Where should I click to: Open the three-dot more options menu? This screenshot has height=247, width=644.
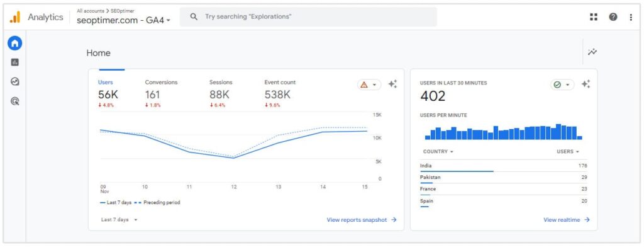(x=631, y=17)
